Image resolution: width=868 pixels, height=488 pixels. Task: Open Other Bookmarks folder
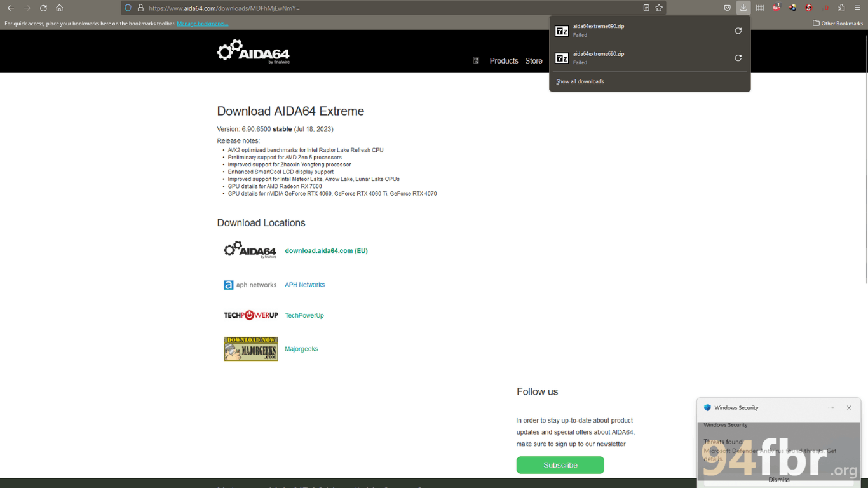tap(837, 24)
